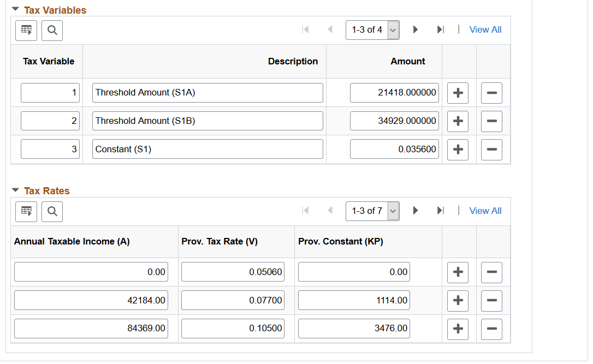Click View All in Tax Variables section
Image resolution: width=593 pixels, height=364 pixels.
(485, 29)
